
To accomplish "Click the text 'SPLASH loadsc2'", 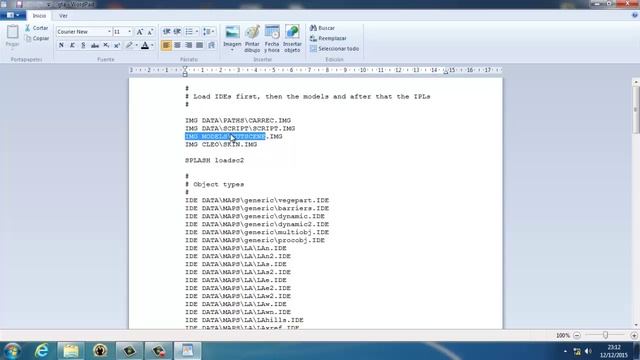I will click(x=214, y=160).
